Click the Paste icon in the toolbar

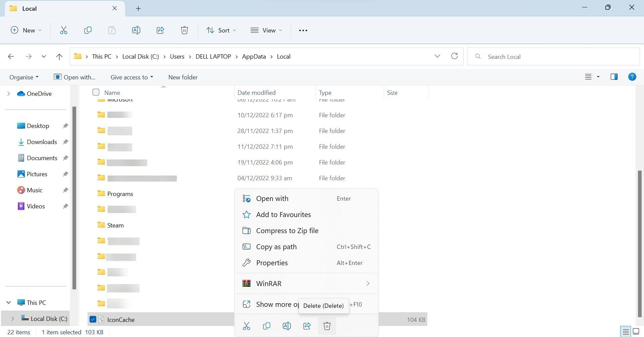click(x=112, y=30)
